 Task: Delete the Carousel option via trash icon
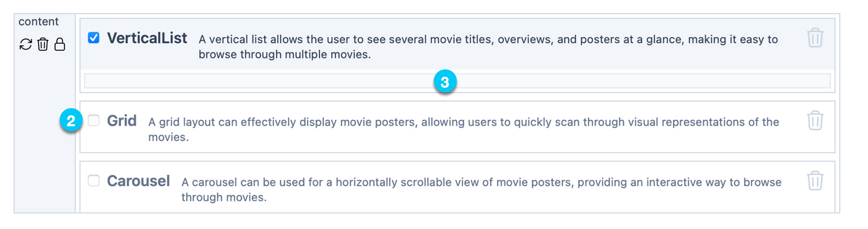click(x=815, y=181)
